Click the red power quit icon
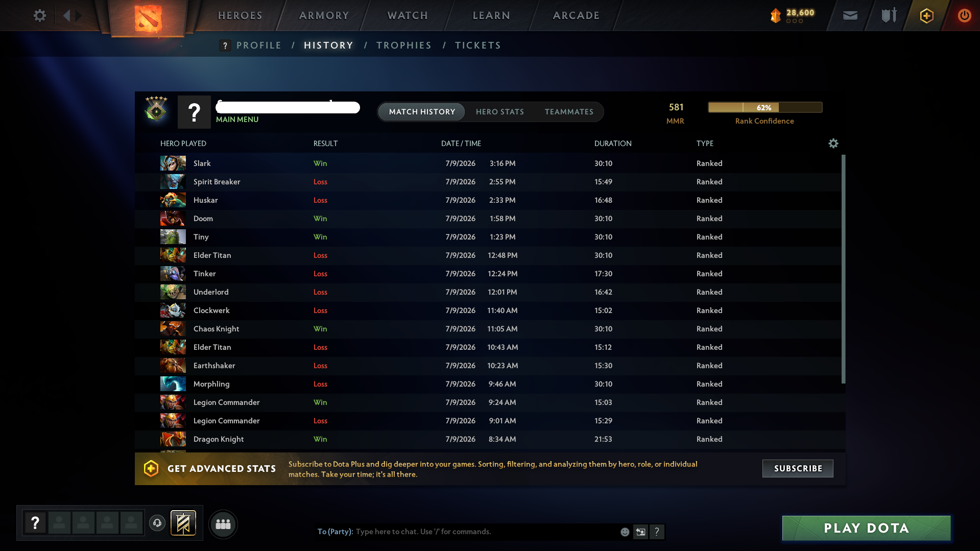 pyautogui.click(x=964, y=15)
